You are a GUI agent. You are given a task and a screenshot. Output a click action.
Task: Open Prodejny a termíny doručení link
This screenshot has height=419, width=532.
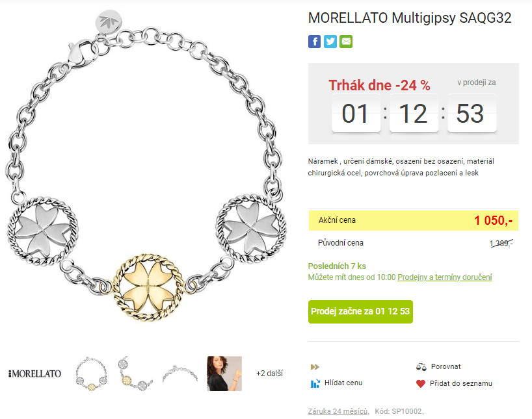(x=444, y=277)
